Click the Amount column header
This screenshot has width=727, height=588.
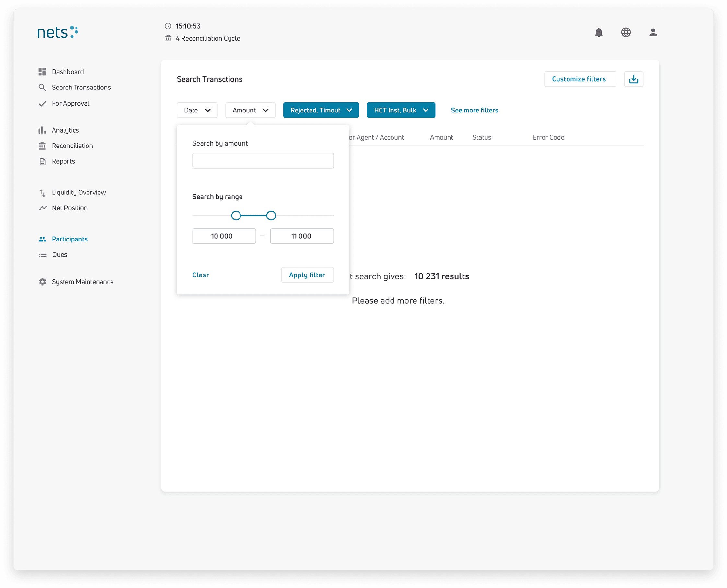click(441, 137)
